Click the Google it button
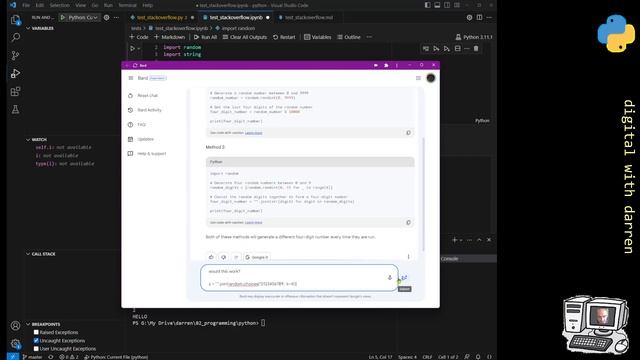The height and width of the screenshot is (360, 640). (x=257, y=257)
